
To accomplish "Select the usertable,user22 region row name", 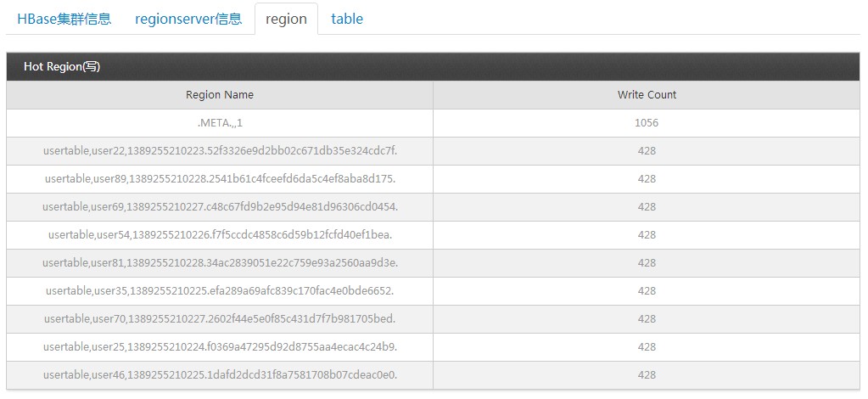I will [x=220, y=151].
